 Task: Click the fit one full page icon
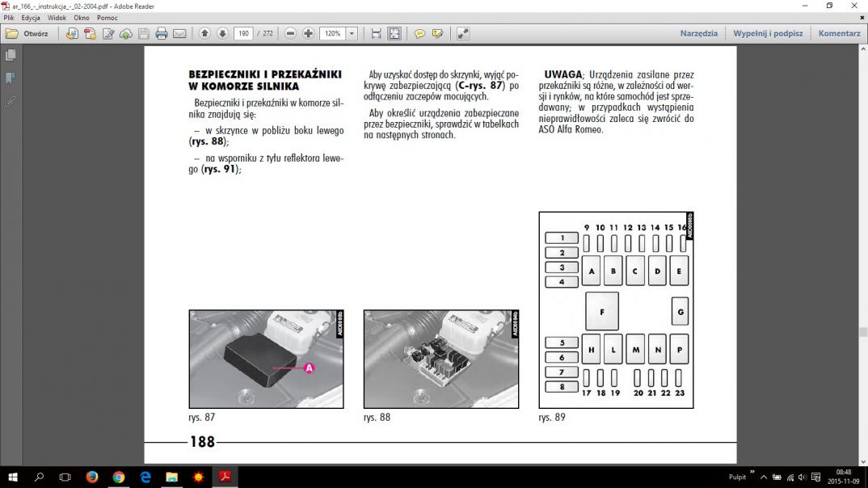[394, 34]
